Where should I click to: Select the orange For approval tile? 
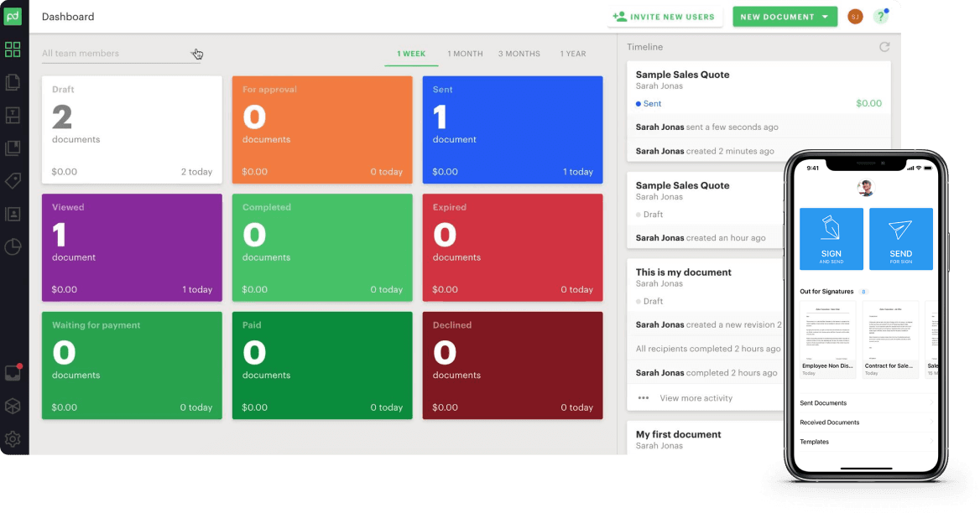tap(322, 130)
